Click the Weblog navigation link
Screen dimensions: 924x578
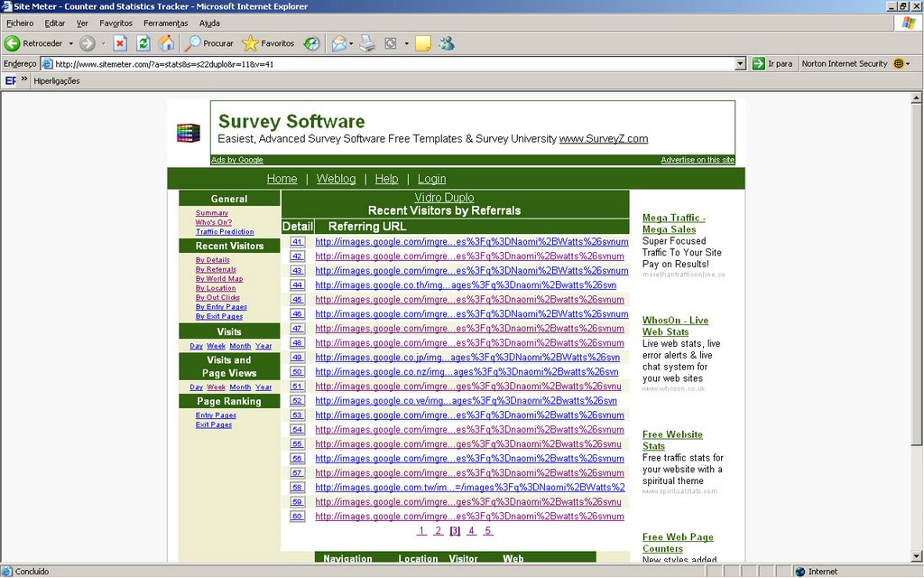click(336, 179)
